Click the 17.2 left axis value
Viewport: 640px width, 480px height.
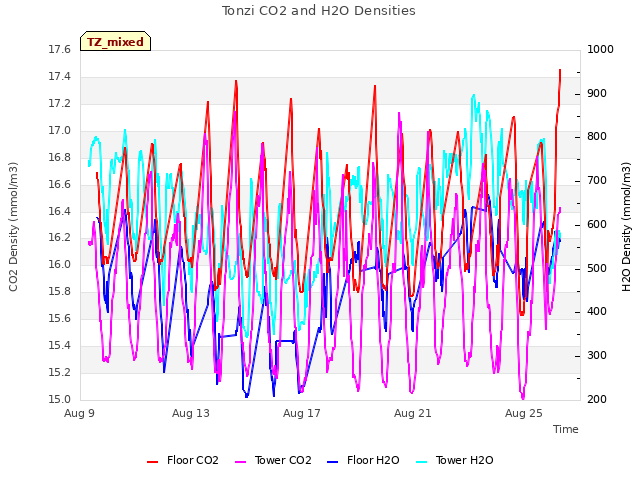[x=60, y=104]
